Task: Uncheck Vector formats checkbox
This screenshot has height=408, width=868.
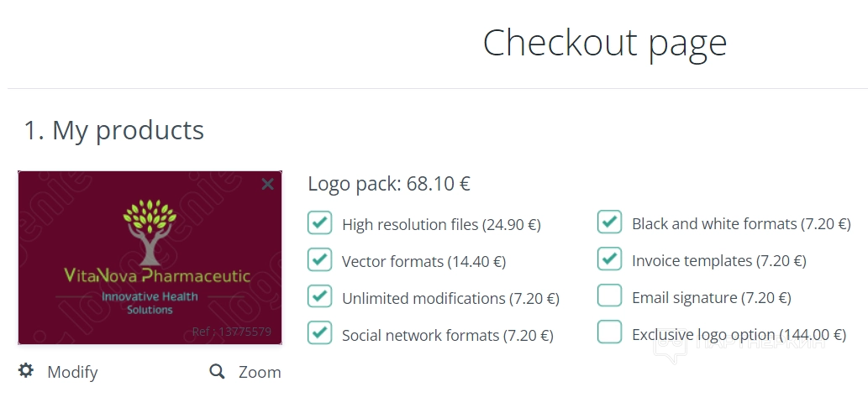Action: 319,260
